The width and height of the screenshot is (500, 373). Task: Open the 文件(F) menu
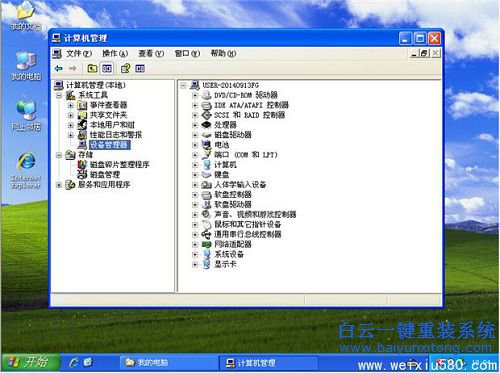click(x=79, y=53)
